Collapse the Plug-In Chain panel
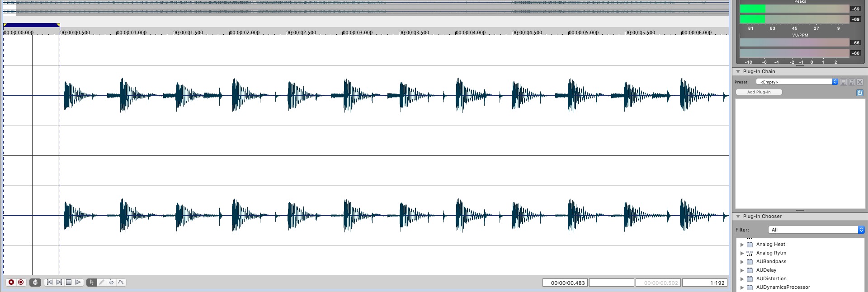Image resolution: width=868 pixels, height=292 pixels. [738, 72]
